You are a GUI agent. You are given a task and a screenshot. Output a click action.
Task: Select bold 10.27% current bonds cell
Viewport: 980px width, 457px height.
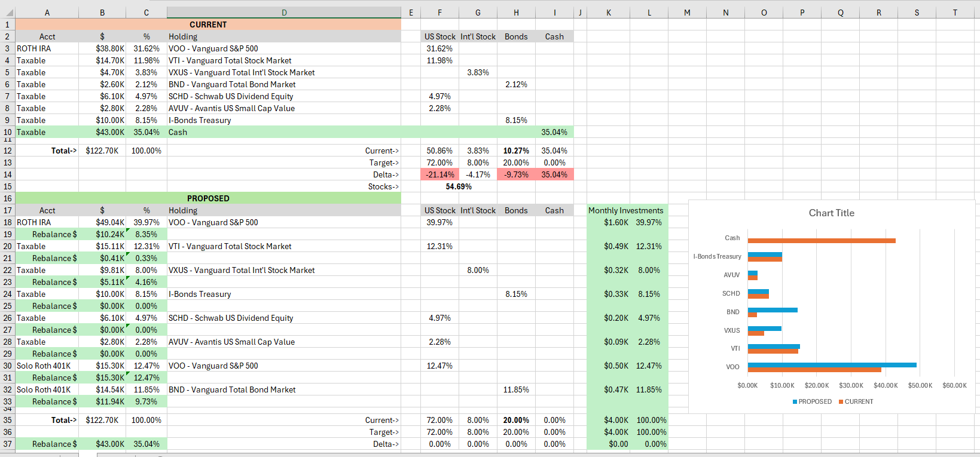pos(516,151)
